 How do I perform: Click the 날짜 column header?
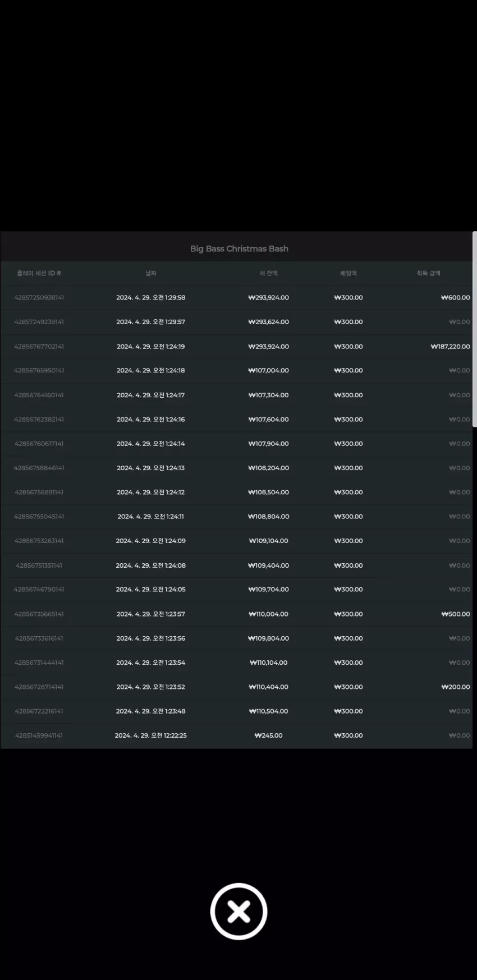(151, 273)
